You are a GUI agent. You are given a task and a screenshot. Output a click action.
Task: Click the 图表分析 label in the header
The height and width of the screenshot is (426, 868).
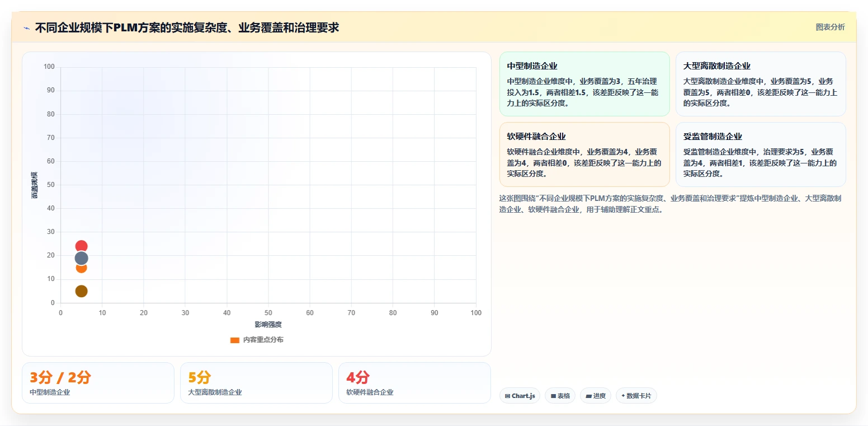(830, 27)
